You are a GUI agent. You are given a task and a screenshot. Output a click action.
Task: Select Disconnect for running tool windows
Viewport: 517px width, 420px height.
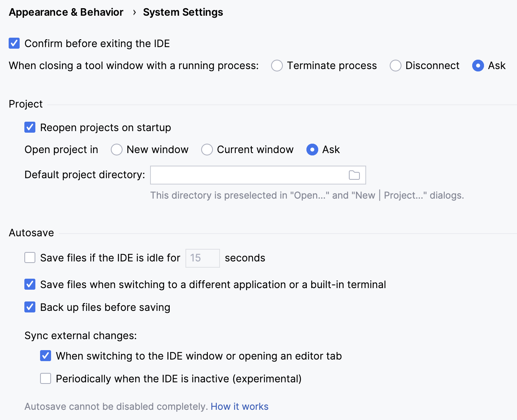(x=395, y=66)
